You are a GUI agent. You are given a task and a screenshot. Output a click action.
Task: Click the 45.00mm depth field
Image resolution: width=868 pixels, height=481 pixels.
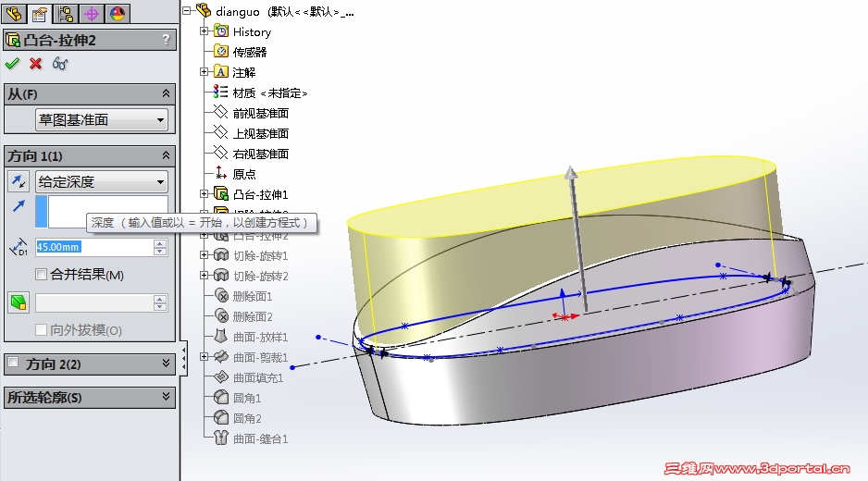click(x=94, y=247)
